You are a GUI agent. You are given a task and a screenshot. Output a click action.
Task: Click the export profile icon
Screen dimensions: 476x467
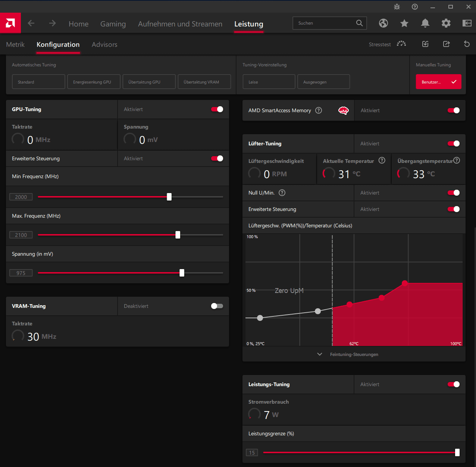pyautogui.click(x=446, y=44)
